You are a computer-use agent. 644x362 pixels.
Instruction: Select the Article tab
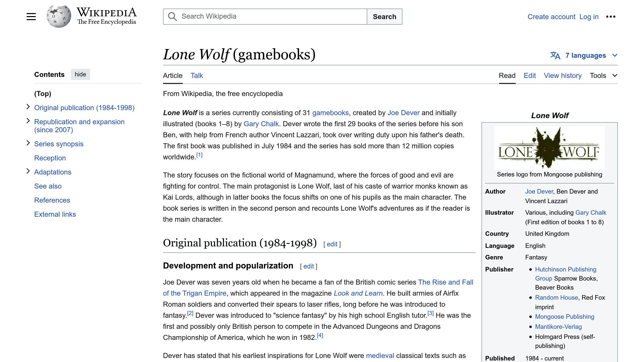[173, 75]
